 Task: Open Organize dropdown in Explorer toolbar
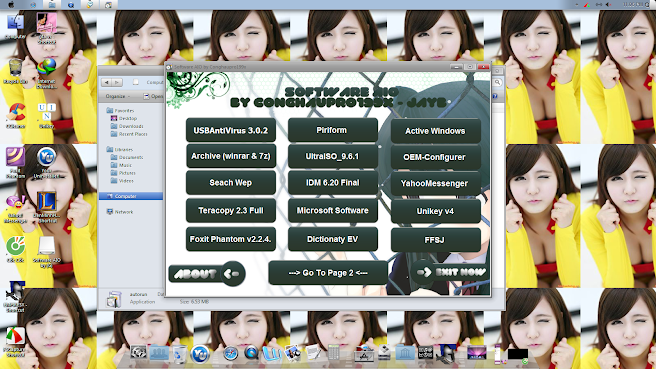pos(118,96)
